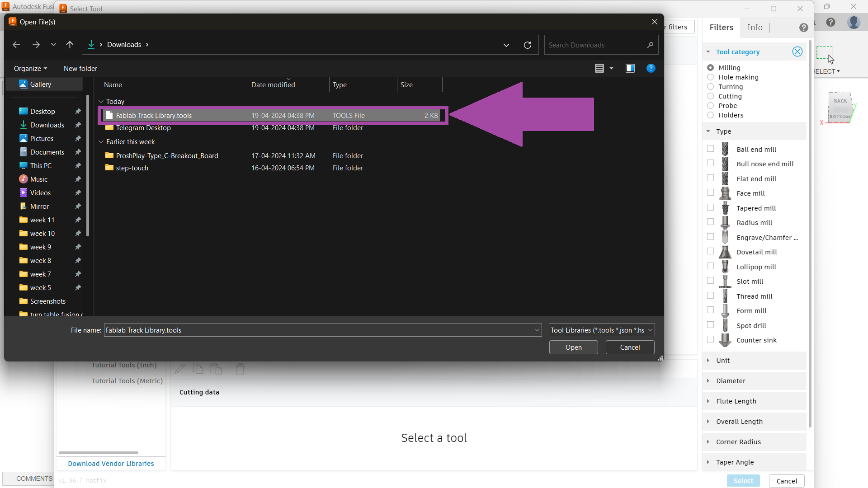
Task: Clear the Tool category filter
Action: tap(797, 52)
